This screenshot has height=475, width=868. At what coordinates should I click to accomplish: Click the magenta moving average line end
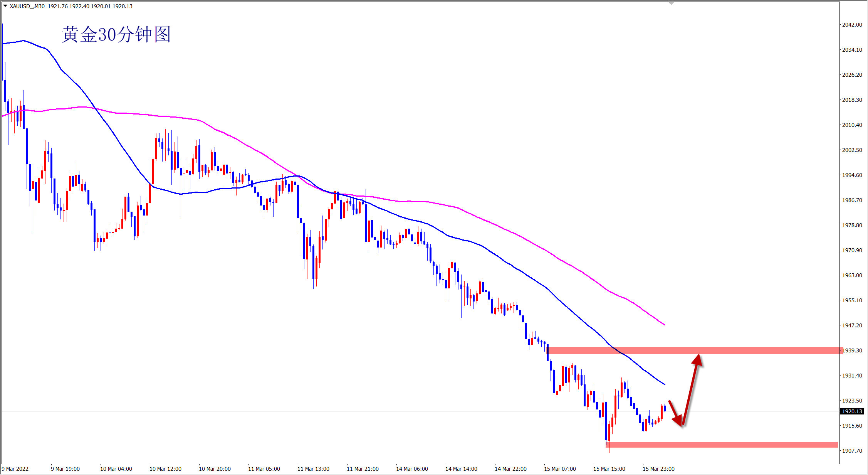(663, 324)
